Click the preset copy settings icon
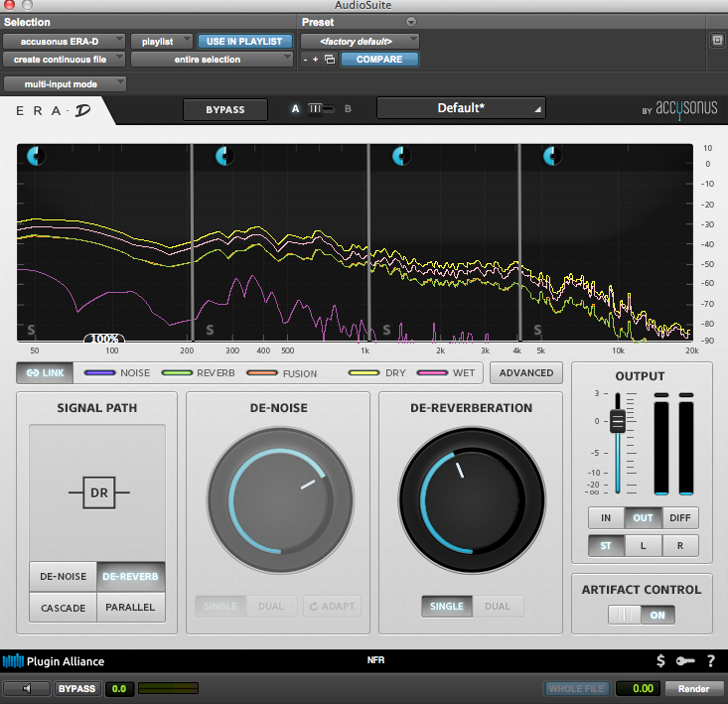Screen dimensions: 728x704 (330, 60)
